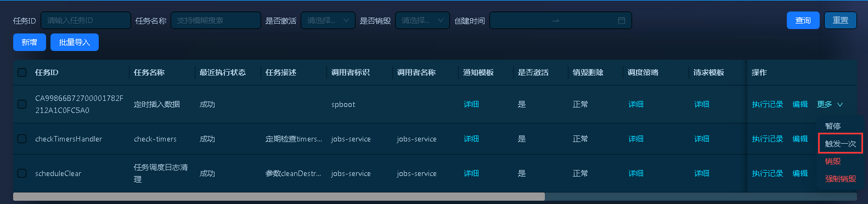This screenshot has height=204, width=868.
Task: Open the 创建时间 date range picker
Action: [560, 20]
